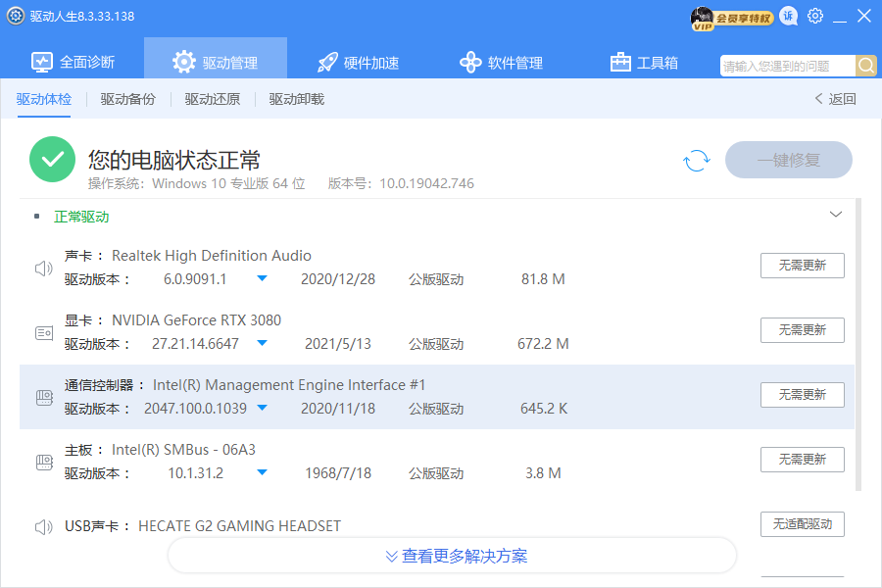Open the 工具箱 tab
The width and height of the screenshot is (882, 588).
pos(644,63)
